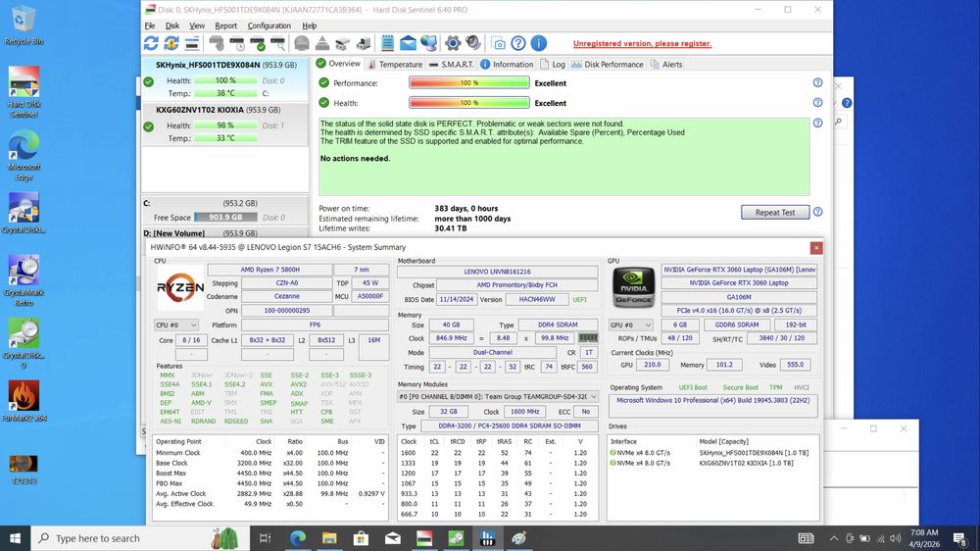This screenshot has width=980, height=551.
Task: Click the Refresh disk information toolbar icon
Action: tap(151, 43)
